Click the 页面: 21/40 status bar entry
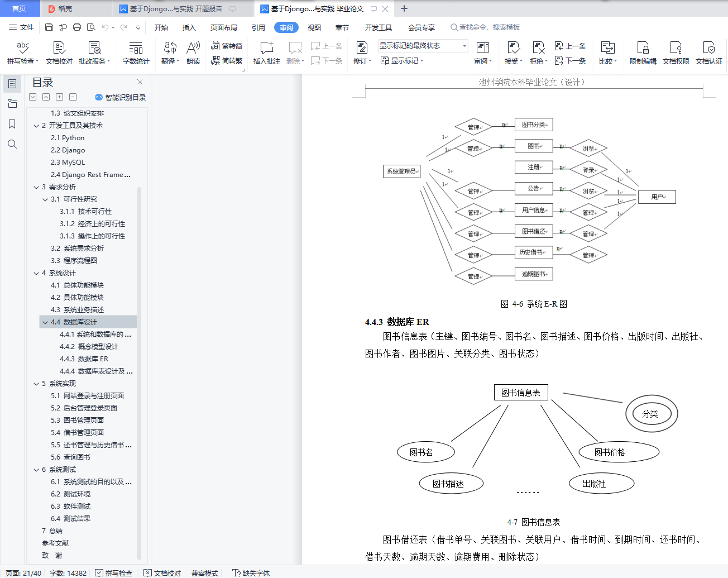The width and height of the screenshot is (728, 578). point(23,573)
